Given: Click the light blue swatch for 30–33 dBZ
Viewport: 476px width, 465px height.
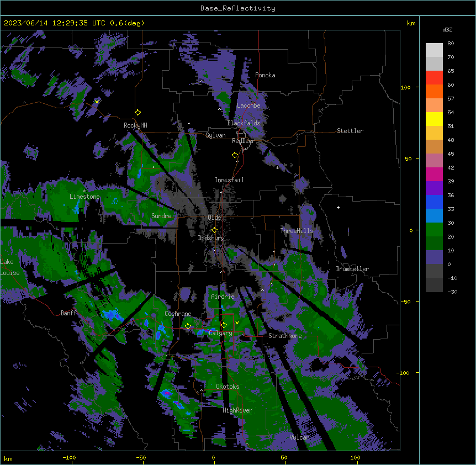Looking at the screenshot, I should pos(434,216).
